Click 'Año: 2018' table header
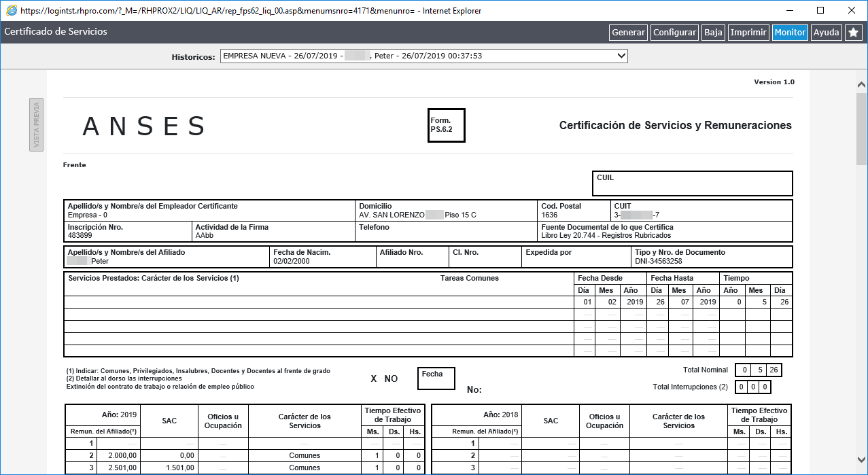 tap(500, 414)
